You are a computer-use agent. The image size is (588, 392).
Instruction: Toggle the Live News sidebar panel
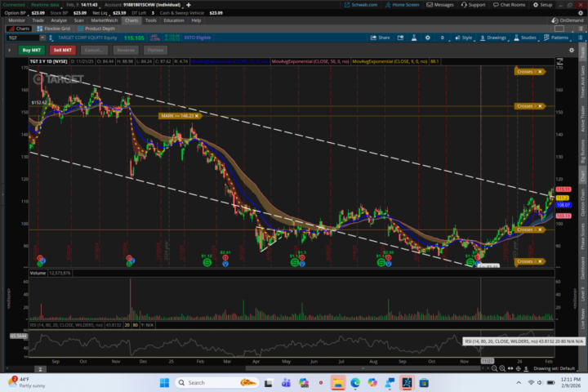[x=583, y=318]
